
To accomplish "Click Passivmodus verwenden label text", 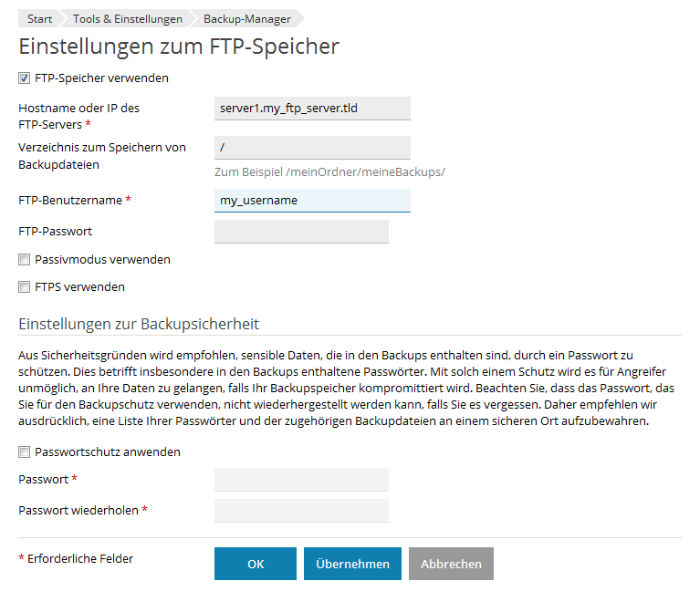I will tap(103, 260).
